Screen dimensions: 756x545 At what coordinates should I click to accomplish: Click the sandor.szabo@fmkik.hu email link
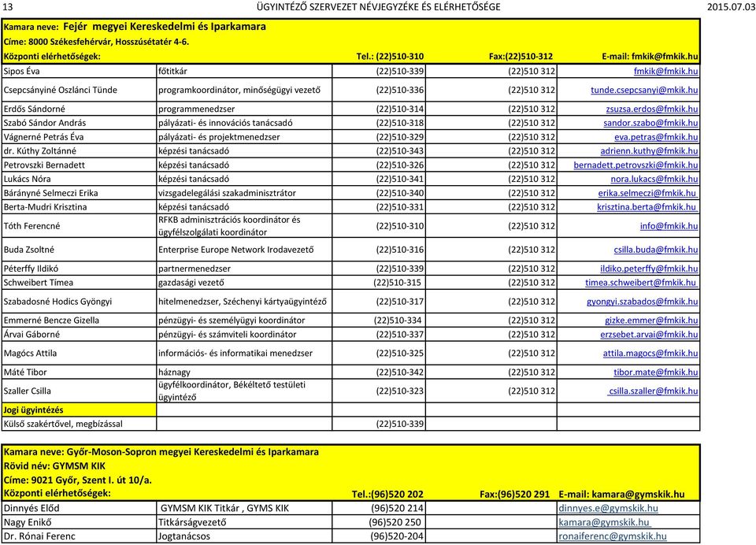650,123
